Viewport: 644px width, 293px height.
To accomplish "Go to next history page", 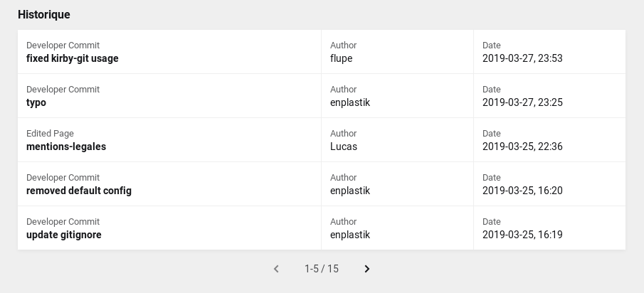I will point(367,269).
